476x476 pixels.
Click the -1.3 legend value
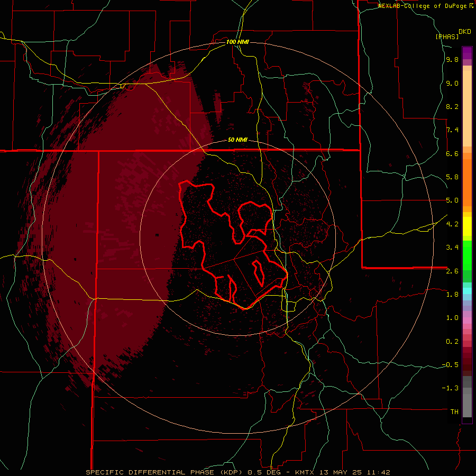click(x=450, y=388)
